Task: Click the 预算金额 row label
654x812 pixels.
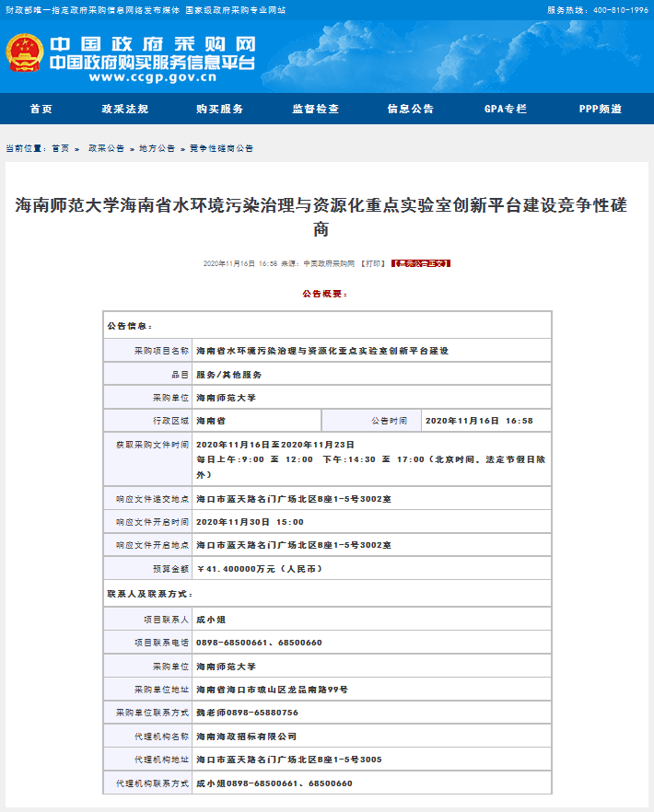Action: pyautogui.click(x=170, y=569)
